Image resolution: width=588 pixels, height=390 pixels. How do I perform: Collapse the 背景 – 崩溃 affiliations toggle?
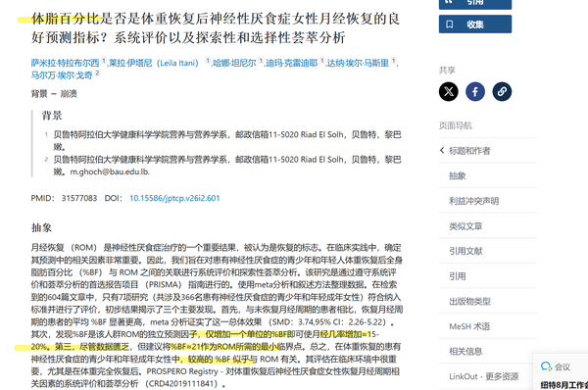(54, 94)
